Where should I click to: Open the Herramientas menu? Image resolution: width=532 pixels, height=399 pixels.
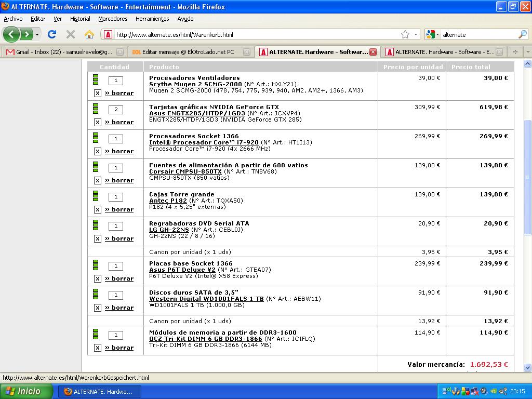[152, 19]
